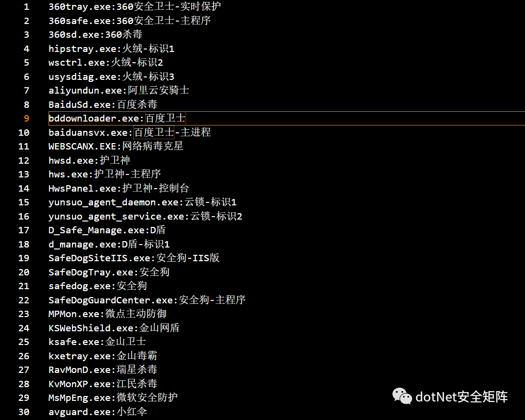Select the MPMon.exe line
The width and height of the screenshot is (525, 420).
(x=107, y=314)
